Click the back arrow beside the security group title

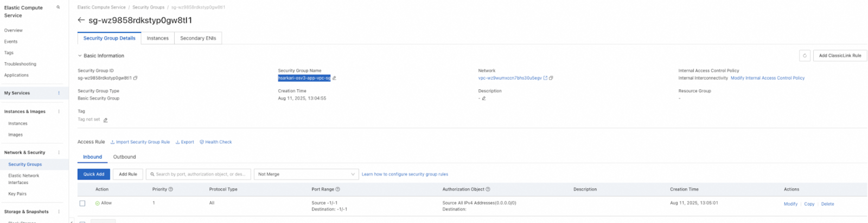click(x=81, y=20)
